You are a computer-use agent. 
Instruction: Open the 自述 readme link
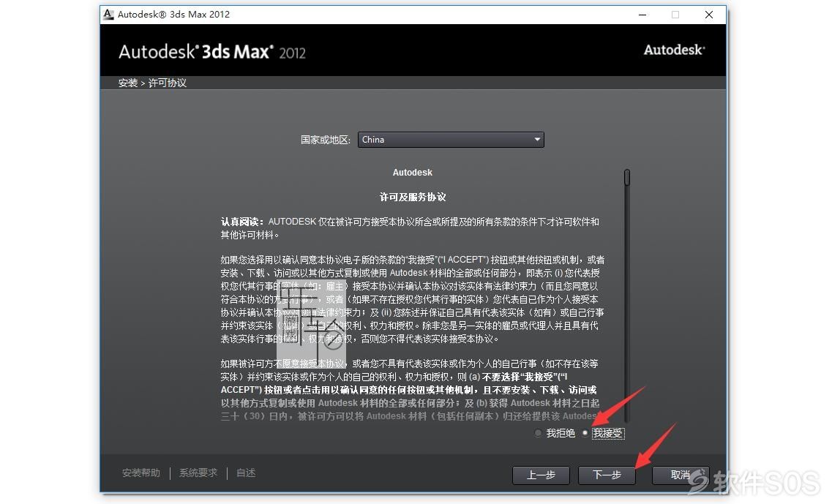246,473
